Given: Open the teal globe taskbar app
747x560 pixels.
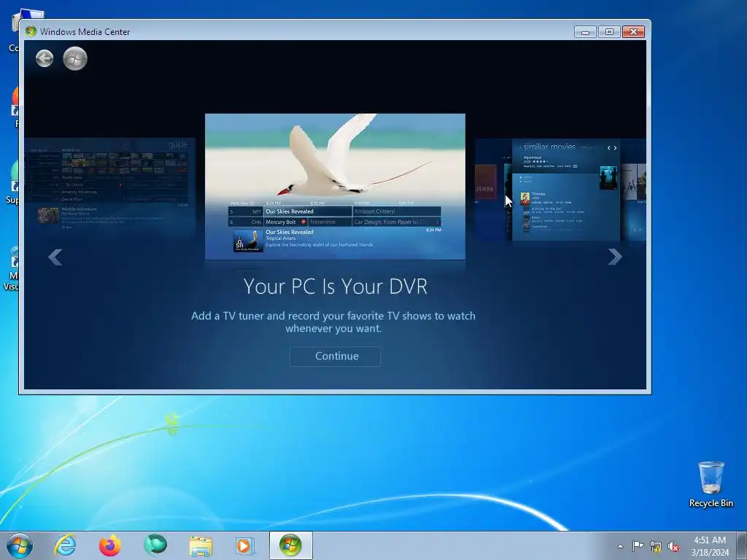Looking at the screenshot, I should coord(155,545).
